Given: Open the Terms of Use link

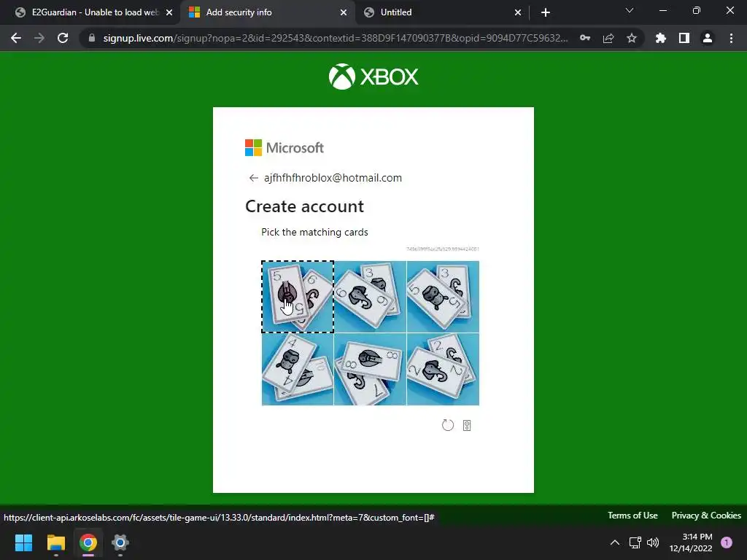Looking at the screenshot, I should [x=632, y=516].
